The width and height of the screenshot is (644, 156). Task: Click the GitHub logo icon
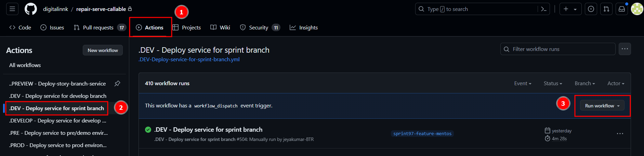[x=31, y=9]
